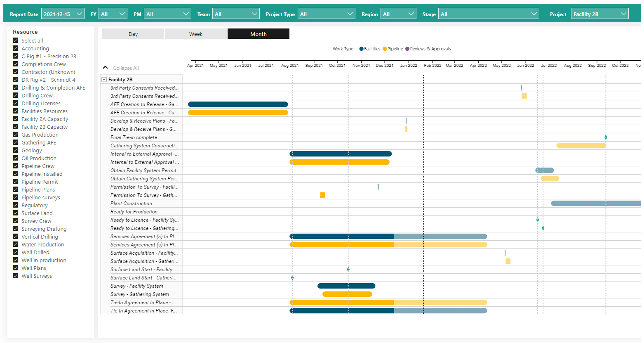Click the yellow Pipeline legend color dot

click(x=385, y=49)
